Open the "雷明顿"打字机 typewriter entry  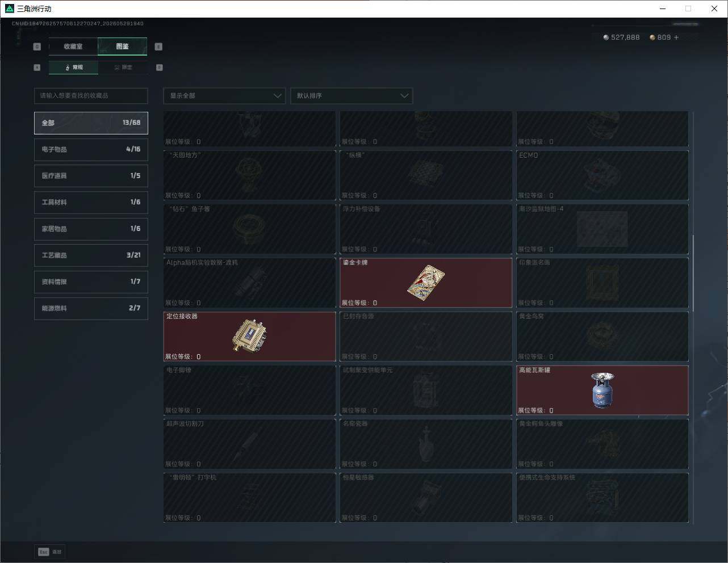(x=250, y=498)
